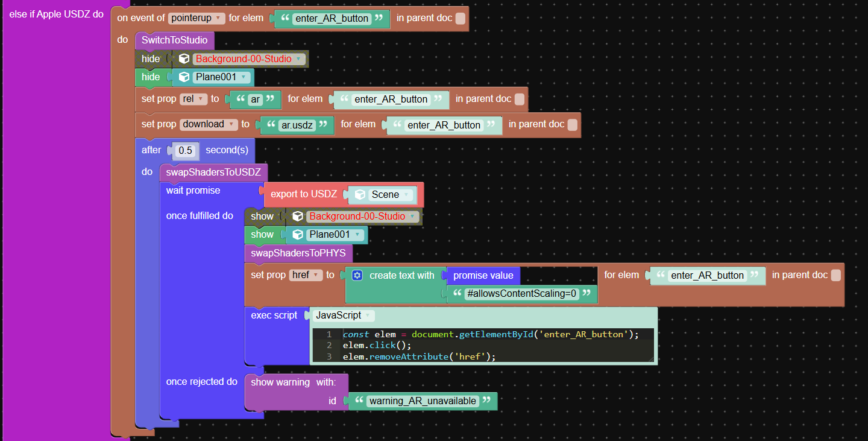Screen dimensions: 868x441
Task: Open gear settings on create text with block
Action: [x=357, y=276]
